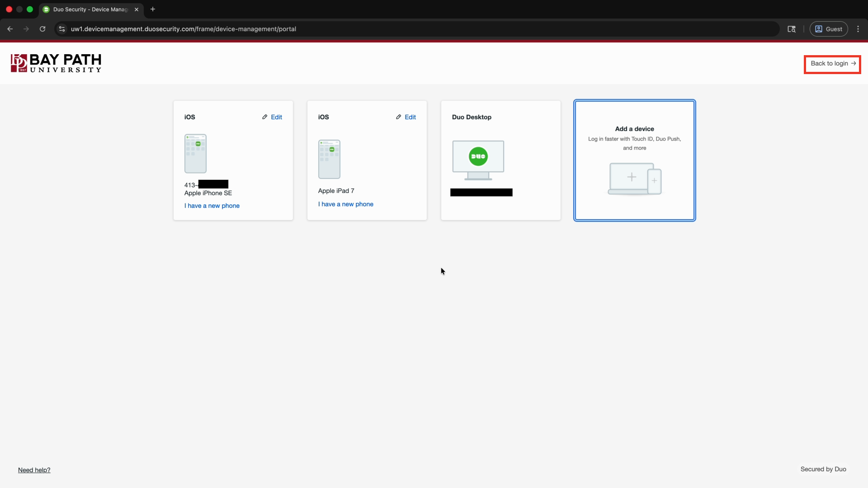Screen dimensions: 868x488
Task: Edit the Apple iPhone SE device
Action: click(x=272, y=117)
